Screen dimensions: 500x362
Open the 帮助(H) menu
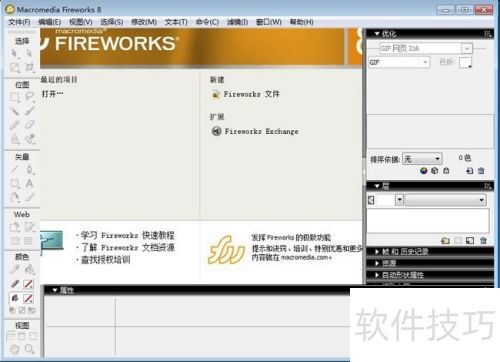point(301,22)
